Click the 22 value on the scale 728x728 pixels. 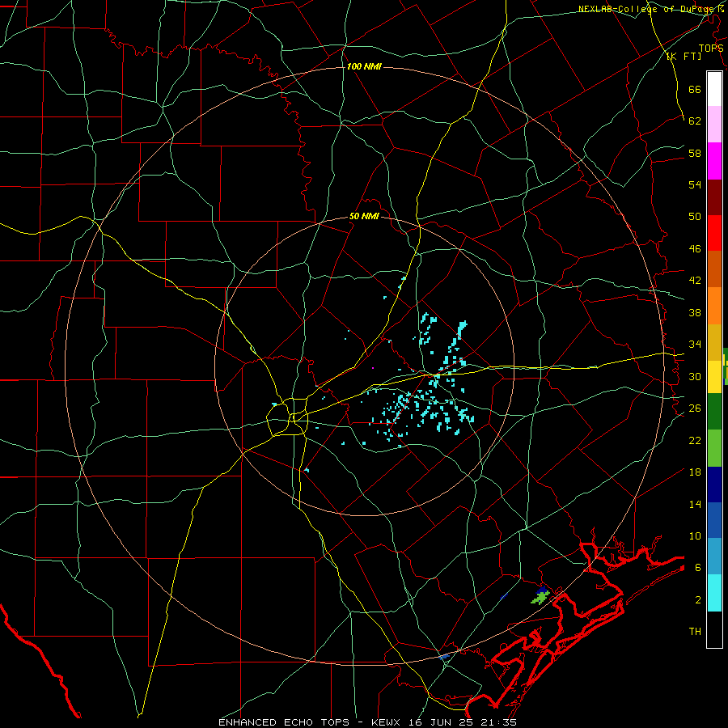pos(695,440)
